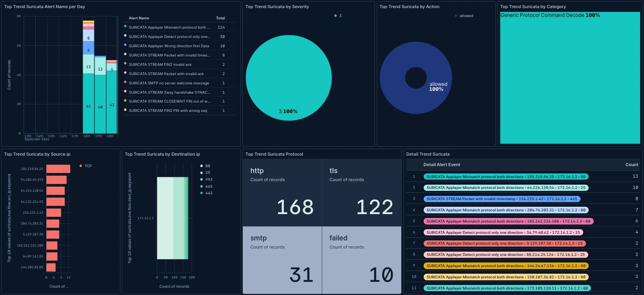This screenshot has height=295, width=644.
Task: Click the bar for source 204.76.203.31
Action: 53,223
